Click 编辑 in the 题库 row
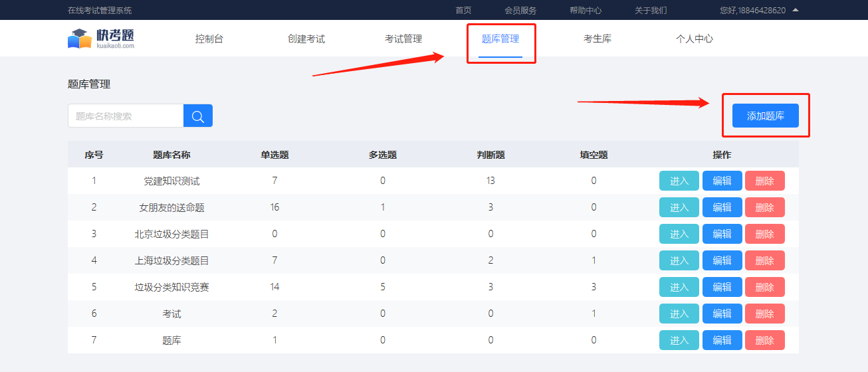 point(722,340)
